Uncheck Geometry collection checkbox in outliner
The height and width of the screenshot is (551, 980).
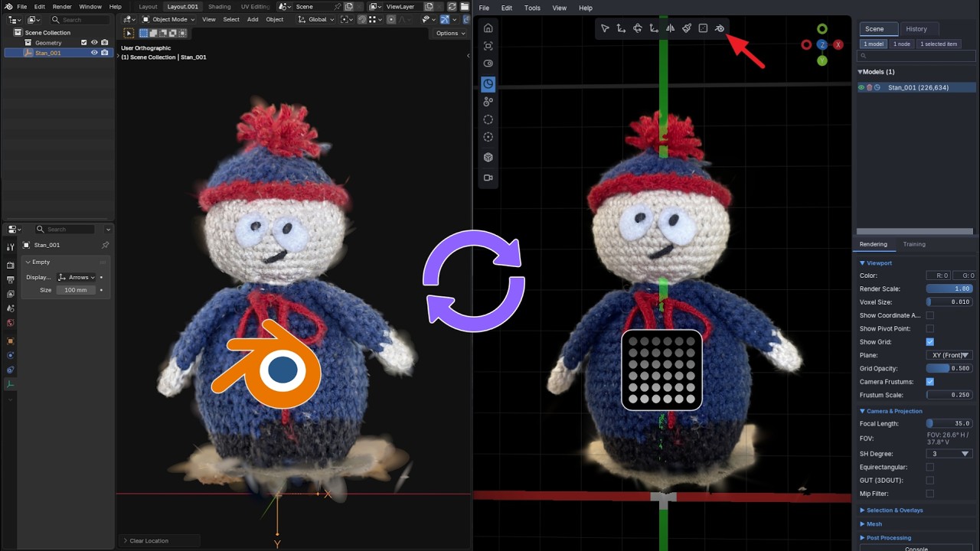coord(84,43)
